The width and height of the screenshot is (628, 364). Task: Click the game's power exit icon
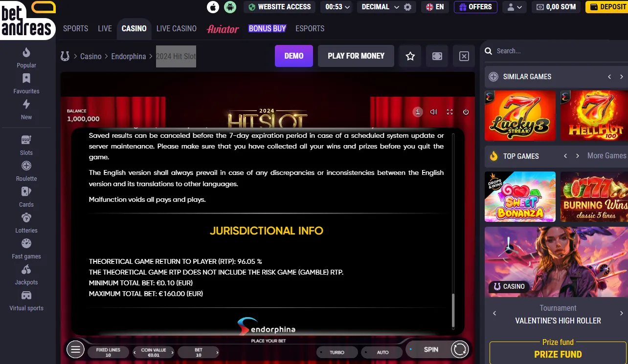466,112
